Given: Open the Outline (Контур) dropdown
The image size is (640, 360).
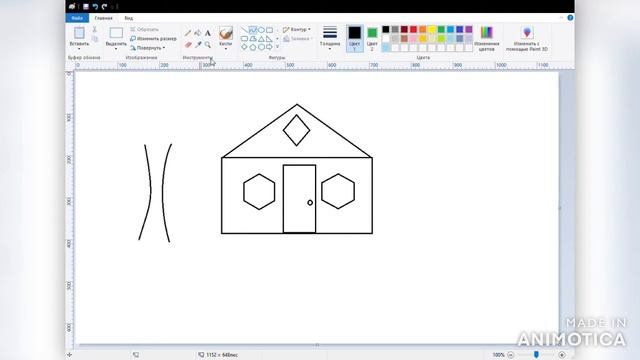Looking at the screenshot, I should [x=297, y=29].
